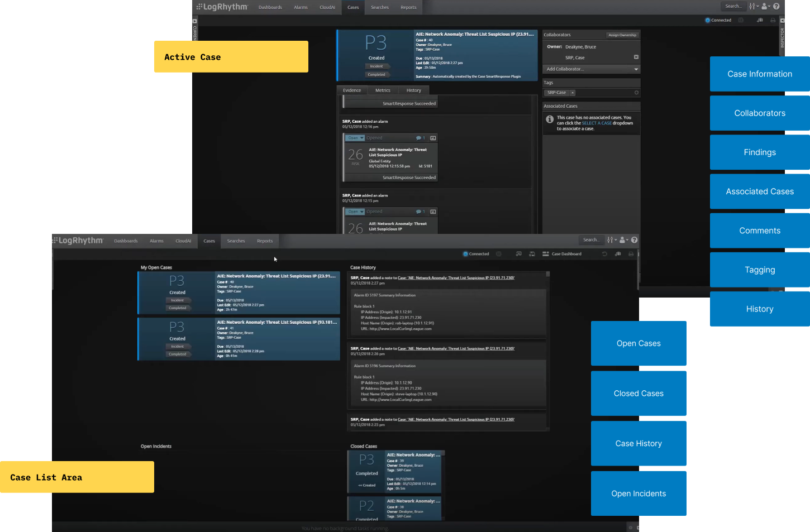Screen dimensions: 810x532
Task: Click SELECT A CASE link
Action: [597, 123]
